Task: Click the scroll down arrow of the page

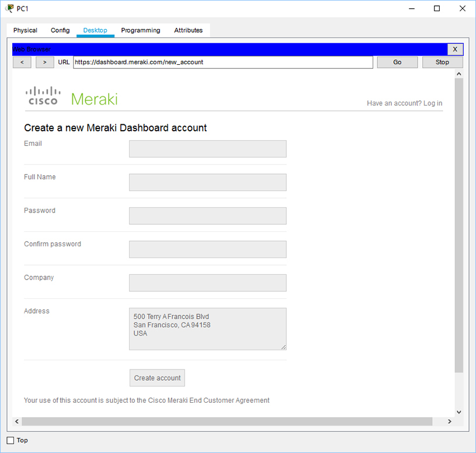Action: [x=458, y=412]
